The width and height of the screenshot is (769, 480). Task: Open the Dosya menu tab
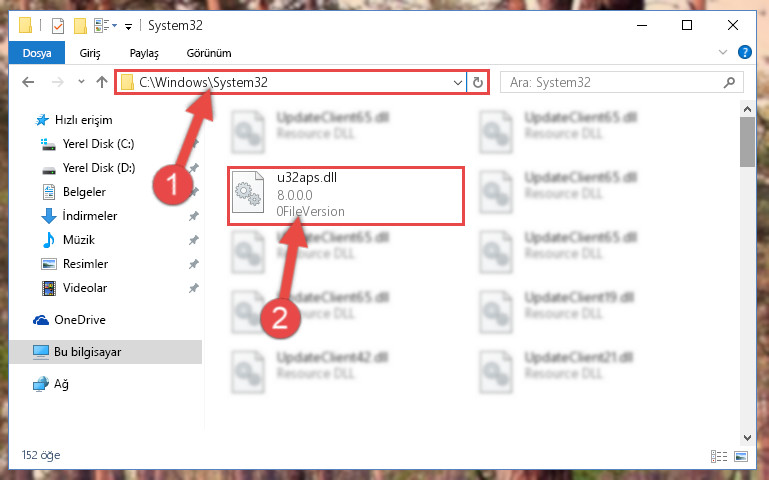point(37,53)
